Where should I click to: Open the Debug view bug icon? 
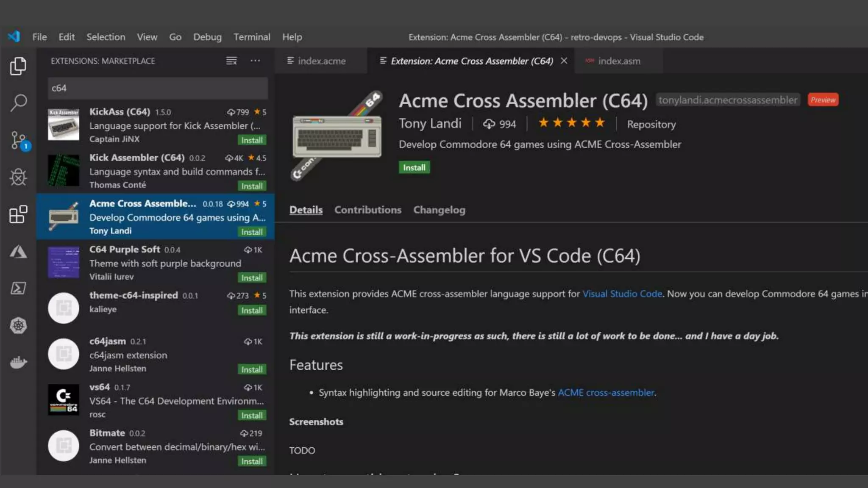(x=18, y=177)
